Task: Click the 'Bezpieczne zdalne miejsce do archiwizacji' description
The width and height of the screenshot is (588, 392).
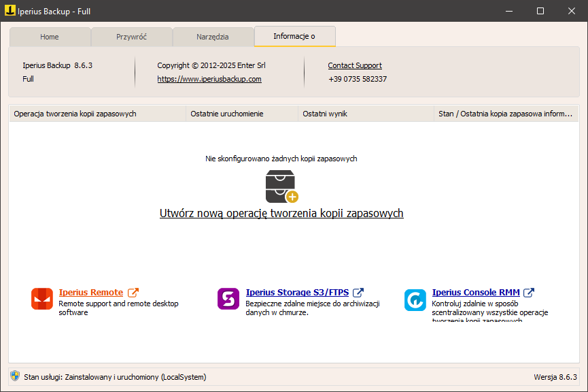Action: [x=313, y=308]
